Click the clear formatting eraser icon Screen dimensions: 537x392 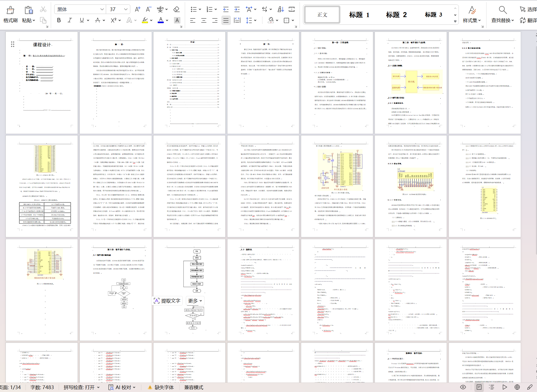click(x=176, y=9)
